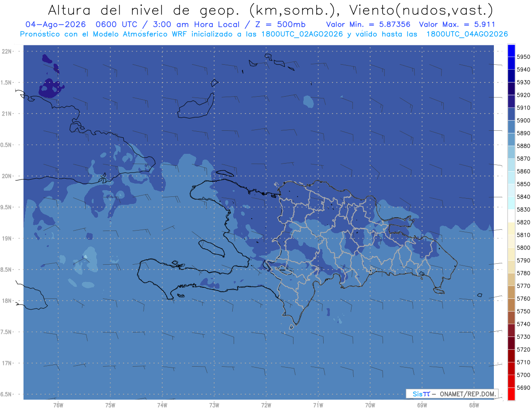This screenshot has width=532, height=411.
Task: Click the 21N latitude label
Action: point(7,114)
